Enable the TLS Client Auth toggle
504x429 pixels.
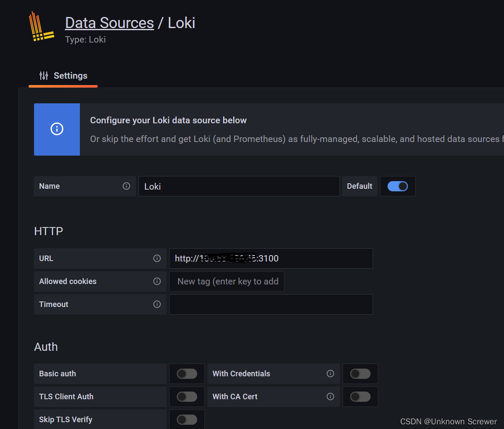click(x=187, y=397)
